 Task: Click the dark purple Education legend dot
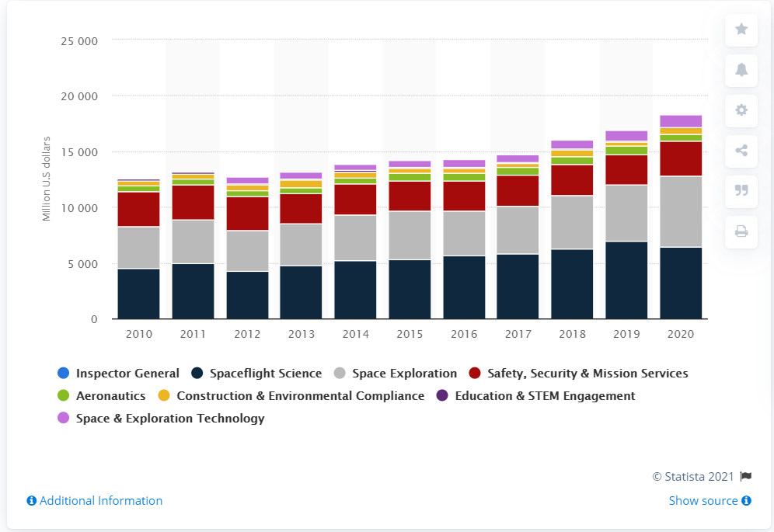pos(442,396)
